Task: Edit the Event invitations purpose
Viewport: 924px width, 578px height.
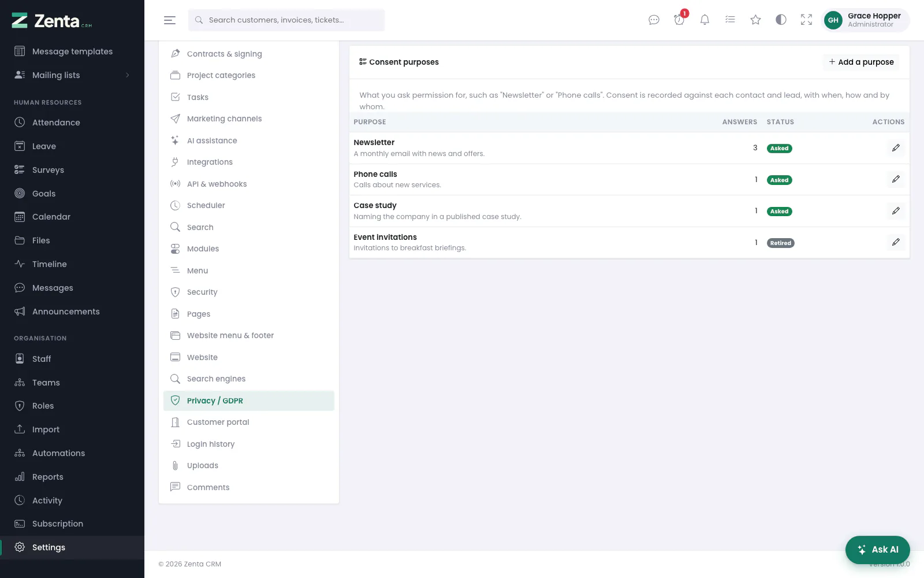Action: (x=896, y=242)
